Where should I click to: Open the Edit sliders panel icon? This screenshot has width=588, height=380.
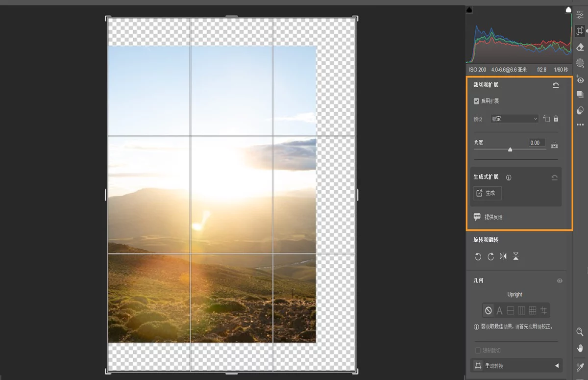(x=580, y=15)
